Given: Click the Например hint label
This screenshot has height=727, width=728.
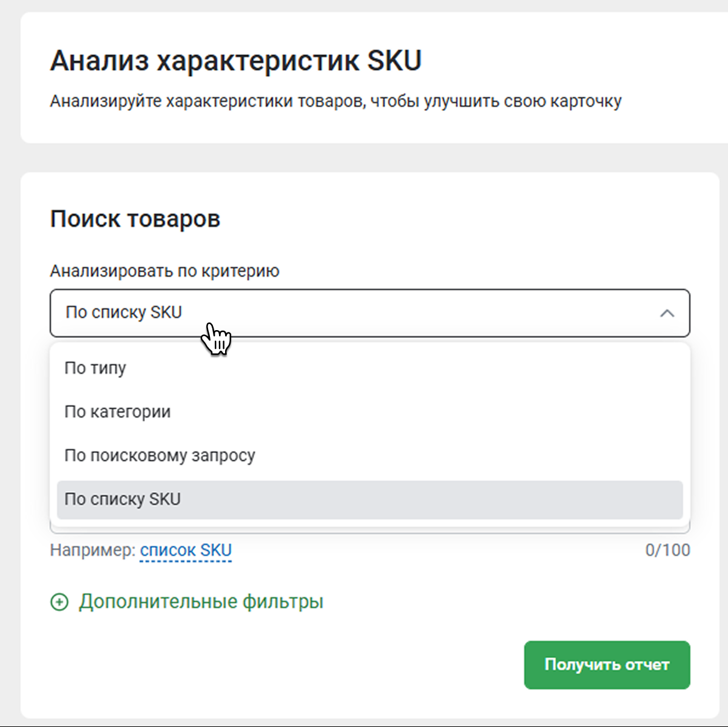Looking at the screenshot, I should pos(92,550).
